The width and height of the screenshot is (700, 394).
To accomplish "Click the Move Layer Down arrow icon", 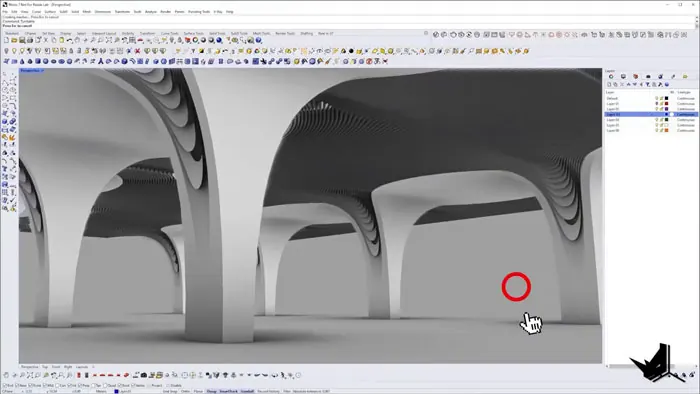I will [635, 84].
